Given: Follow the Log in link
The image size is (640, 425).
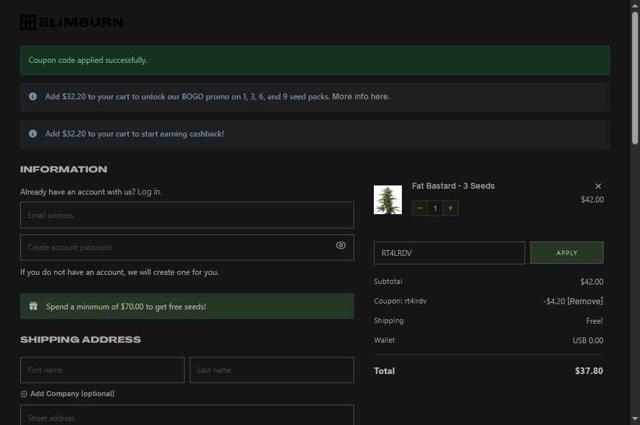Looking at the screenshot, I should [x=149, y=191].
